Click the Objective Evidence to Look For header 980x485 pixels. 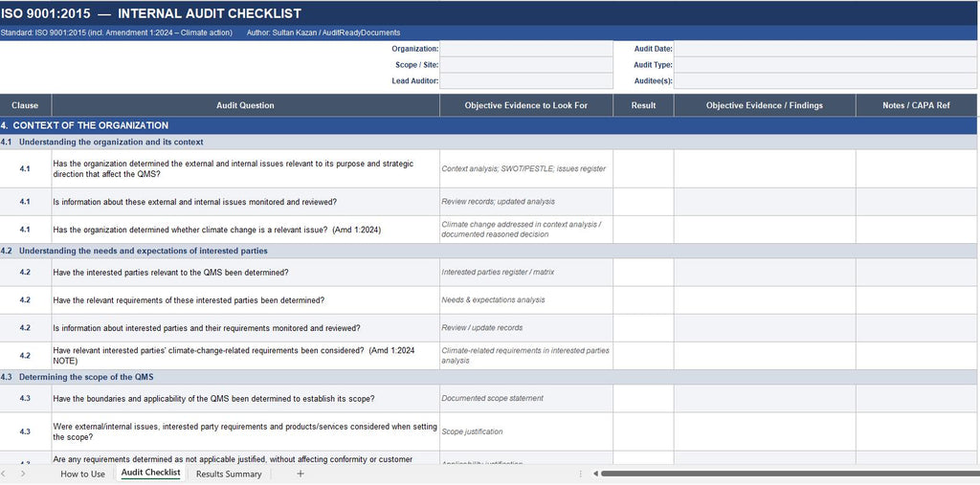click(x=526, y=105)
